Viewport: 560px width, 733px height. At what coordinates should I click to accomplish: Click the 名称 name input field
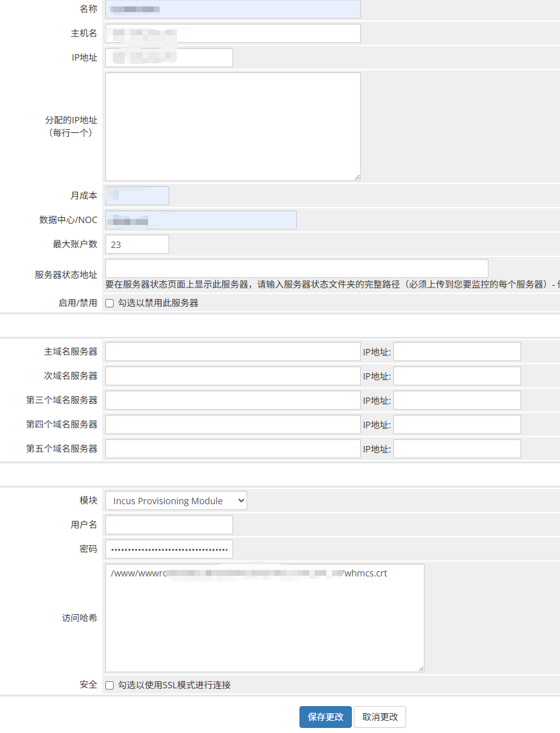[232, 10]
